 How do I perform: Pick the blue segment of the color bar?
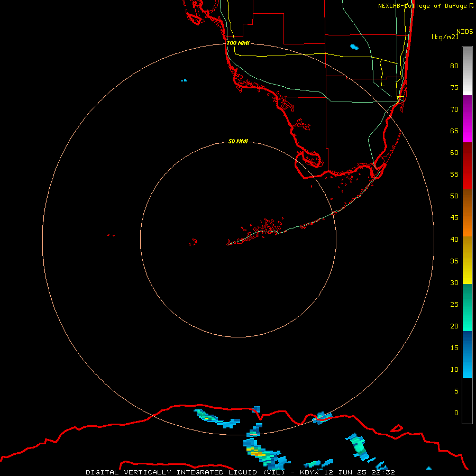point(467,354)
